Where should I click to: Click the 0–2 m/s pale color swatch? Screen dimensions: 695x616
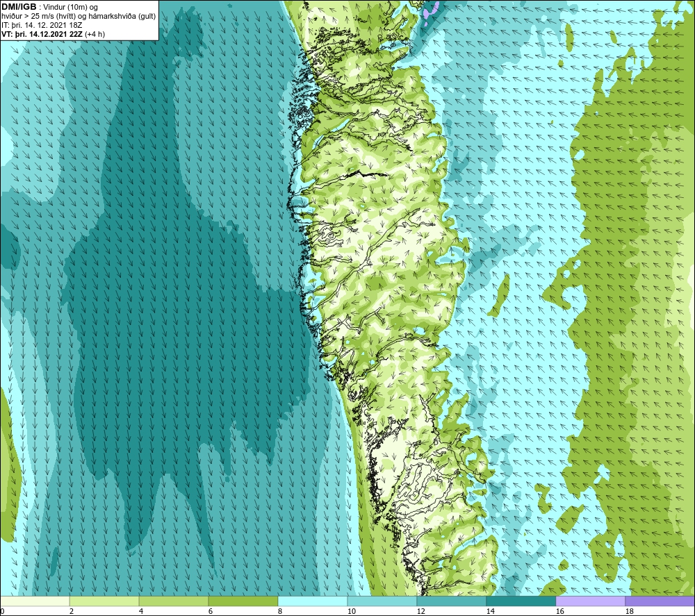click(35, 601)
